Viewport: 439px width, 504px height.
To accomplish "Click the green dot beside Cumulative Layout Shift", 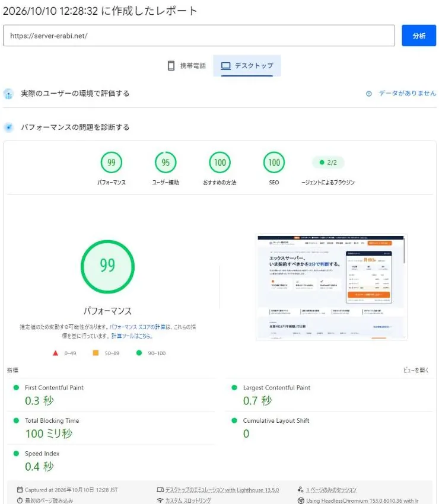I will point(234,420).
